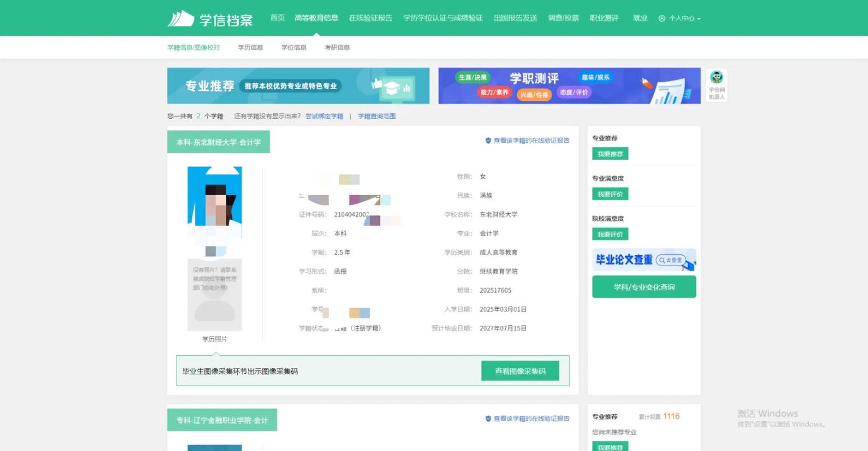Click the 学历照片 placeholder image
Screen dimensions: 868x451
point(214,295)
